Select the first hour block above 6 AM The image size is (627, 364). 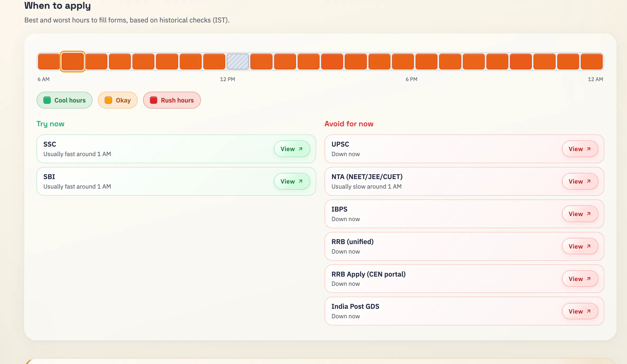(x=49, y=62)
